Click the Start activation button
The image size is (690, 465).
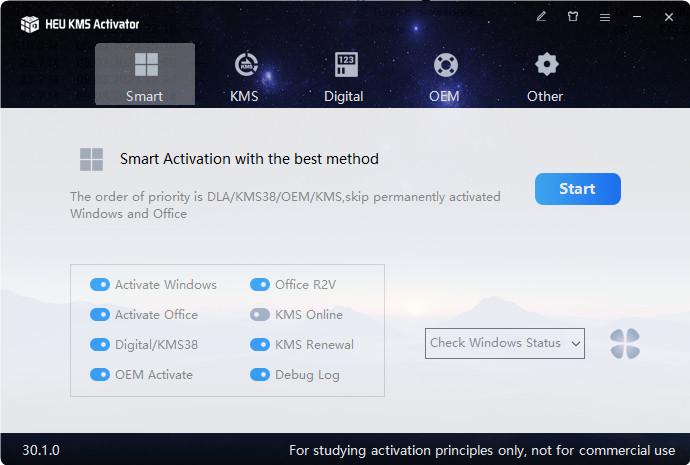coord(577,189)
